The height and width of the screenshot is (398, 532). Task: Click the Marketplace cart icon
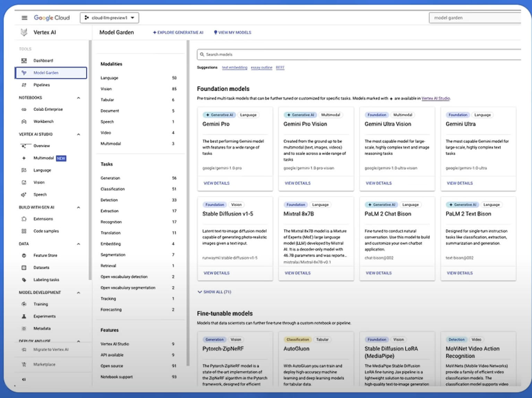[x=24, y=364]
